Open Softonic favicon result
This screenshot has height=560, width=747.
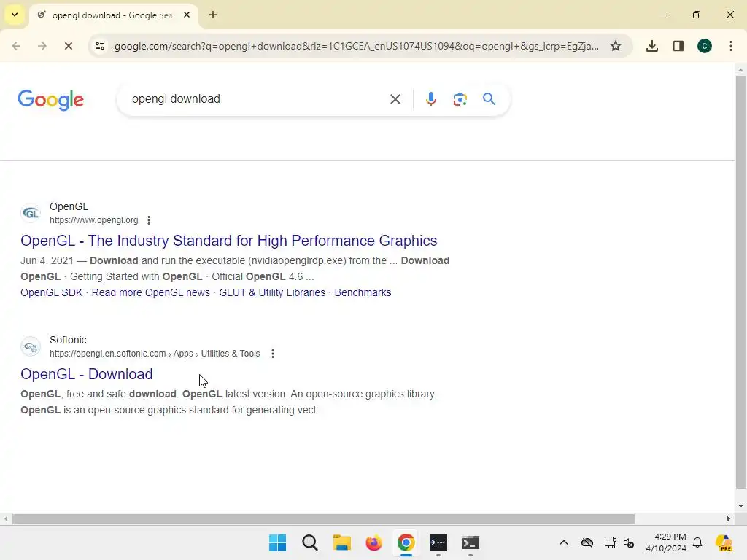point(31,346)
